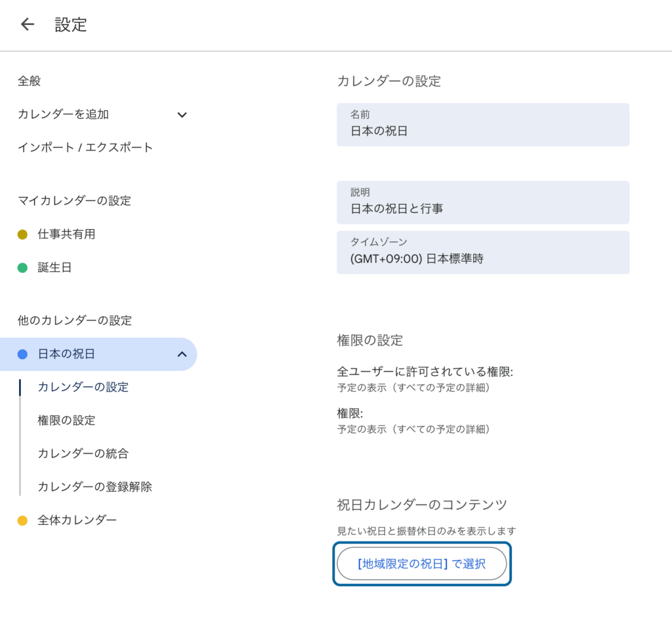Click the [地域限定の祝日] で選択 button
Viewport: 672px width, 618px height.
(421, 564)
